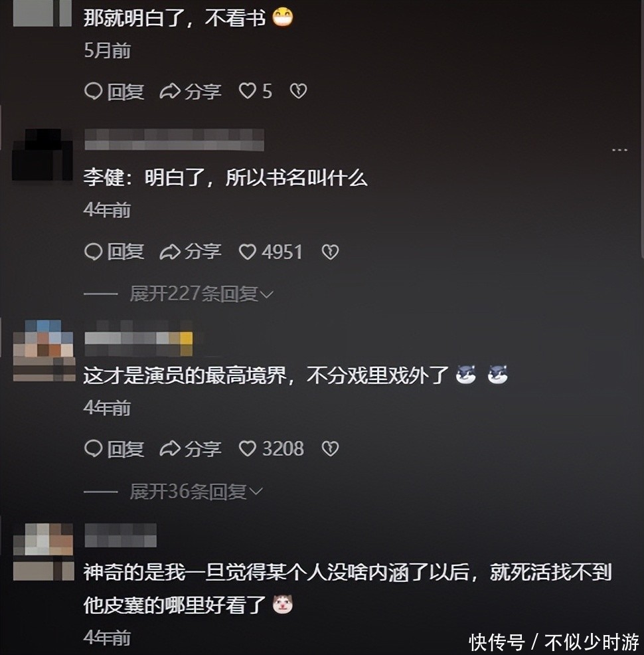Image resolution: width=644 pixels, height=655 pixels.
Task: Open avatar of the '神奇的是我' commenter
Action: 43,552
